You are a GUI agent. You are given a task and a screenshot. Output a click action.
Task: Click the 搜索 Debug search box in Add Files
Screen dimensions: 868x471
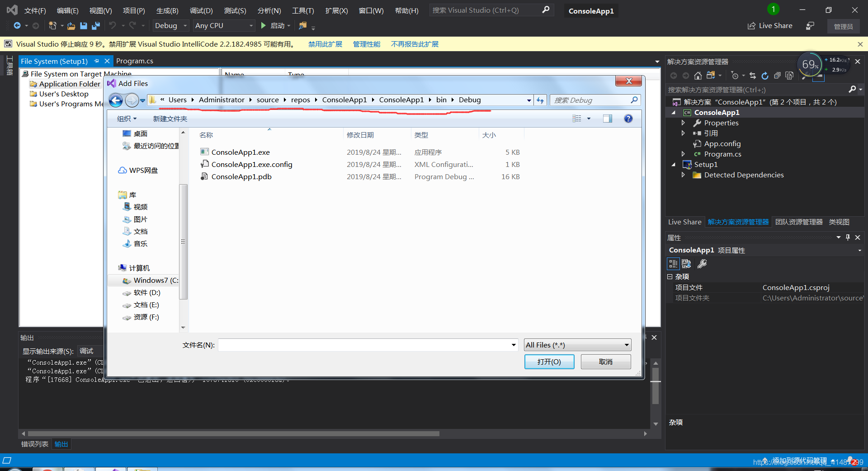click(x=595, y=100)
